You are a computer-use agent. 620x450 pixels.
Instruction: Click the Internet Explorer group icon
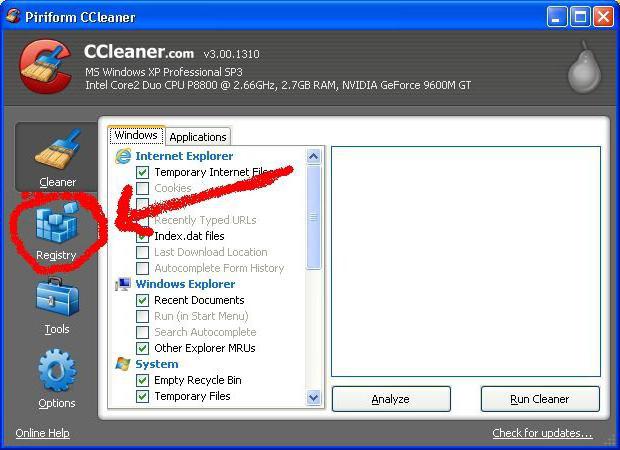[x=123, y=156]
